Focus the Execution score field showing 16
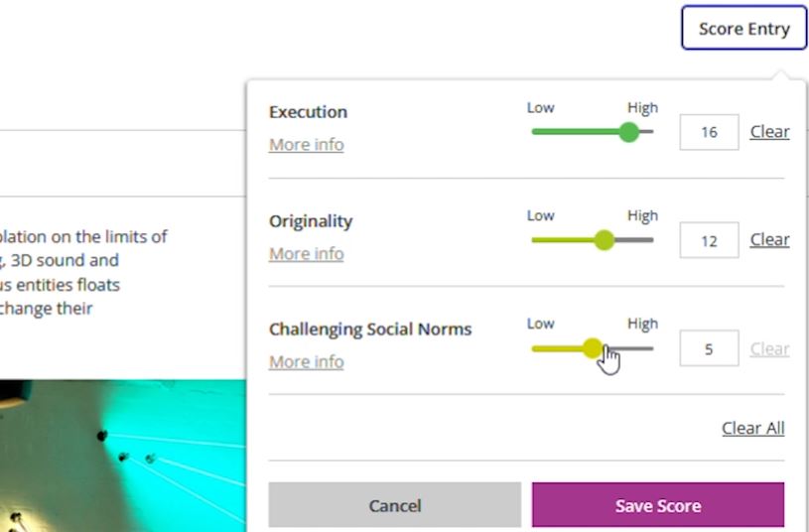 click(x=709, y=132)
